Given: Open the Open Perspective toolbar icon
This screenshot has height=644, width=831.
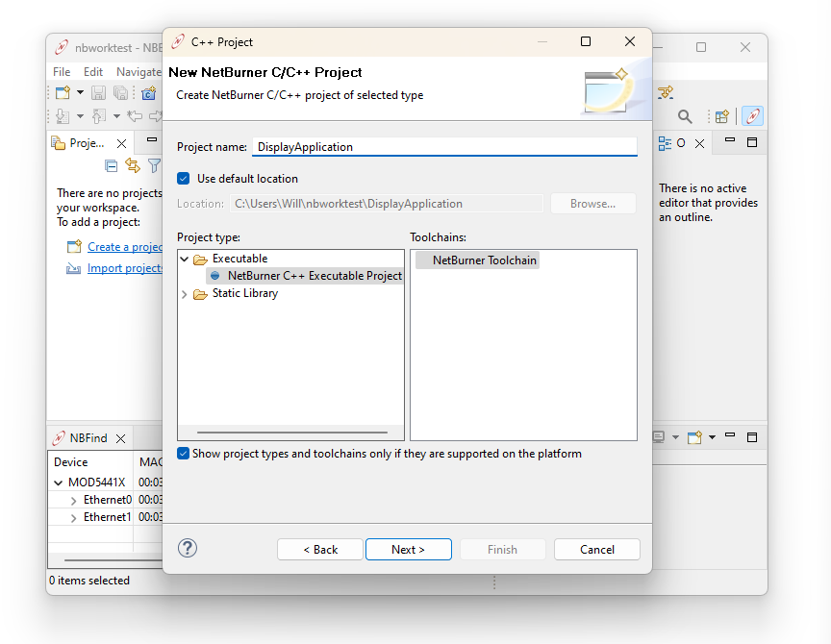Looking at the screenshot, I should (720, 115).
